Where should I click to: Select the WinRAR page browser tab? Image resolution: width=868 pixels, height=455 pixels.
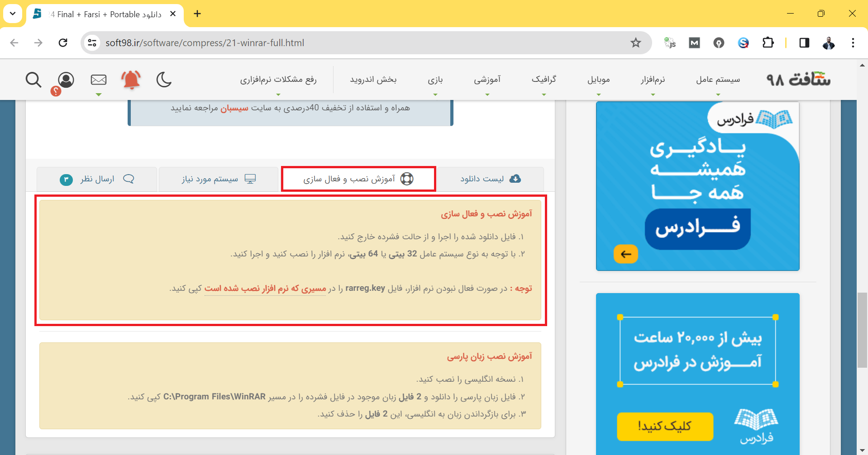(105, 14)
